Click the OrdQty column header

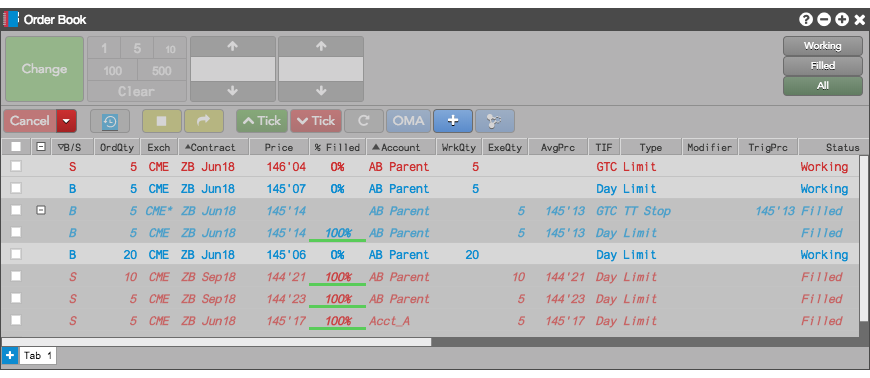[117, 147]
